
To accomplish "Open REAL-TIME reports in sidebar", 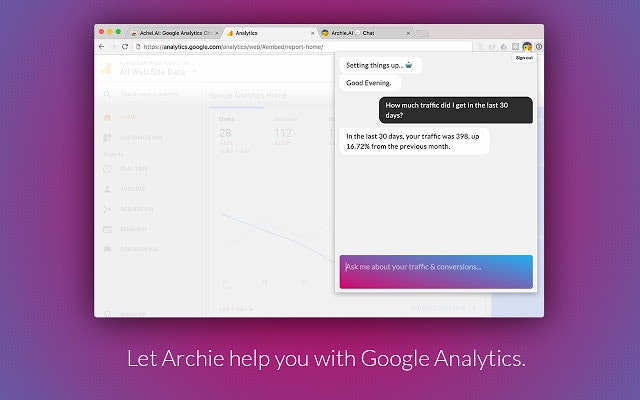I will [x=134, y=169].
